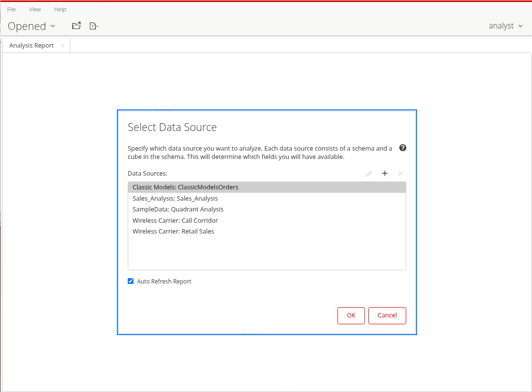Viewport: 532px width, 392px height.
Task: Close the Analysis Report tab
Action: (62, 46)
